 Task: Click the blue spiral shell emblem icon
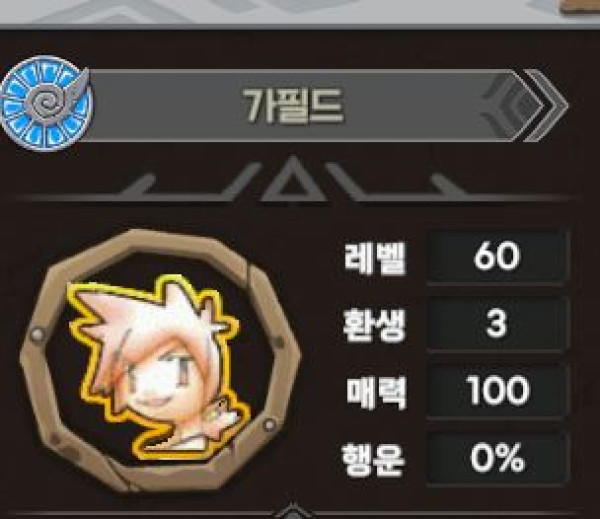(x=46, y=103)
